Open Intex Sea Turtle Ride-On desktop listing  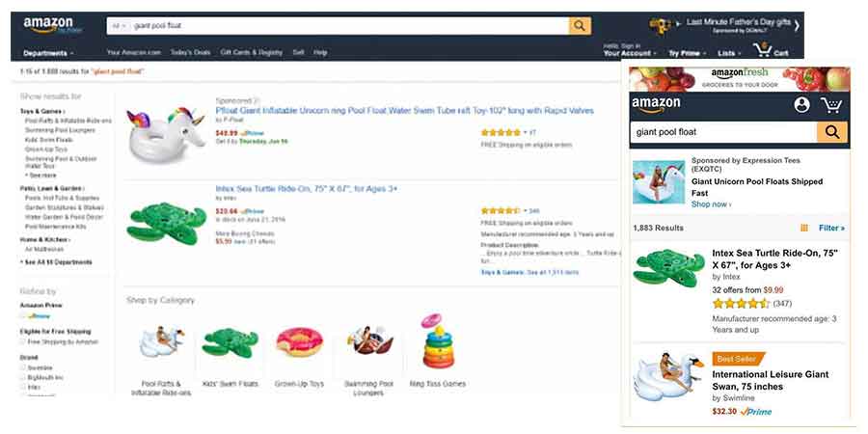307,189
